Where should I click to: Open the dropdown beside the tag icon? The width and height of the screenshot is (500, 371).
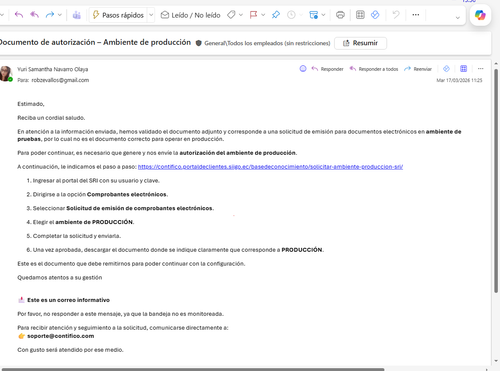click(241, 15)
